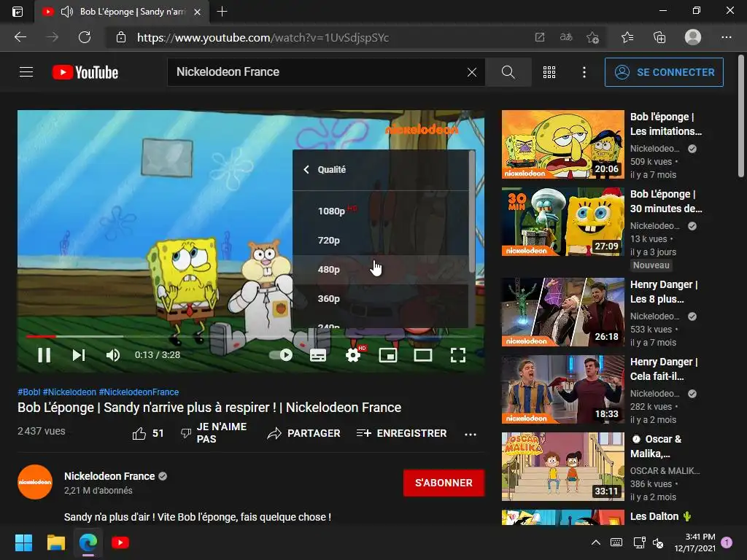Select 360p quality

(x=381, y=298)
